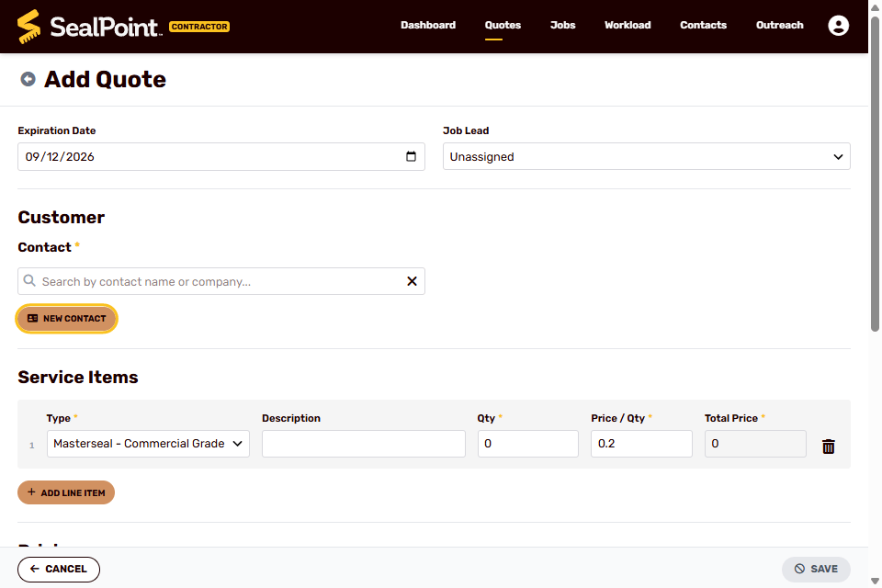The width and height of the screenshot is (882, 588).
Task: Open the Workload page
Action: pos(628,25)
